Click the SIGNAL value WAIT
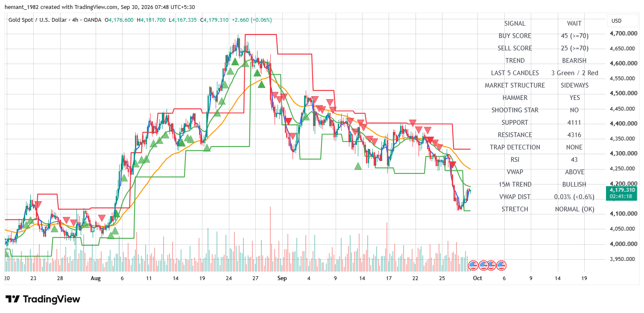This screenshot has height=313, width=644. coord(574,23)
